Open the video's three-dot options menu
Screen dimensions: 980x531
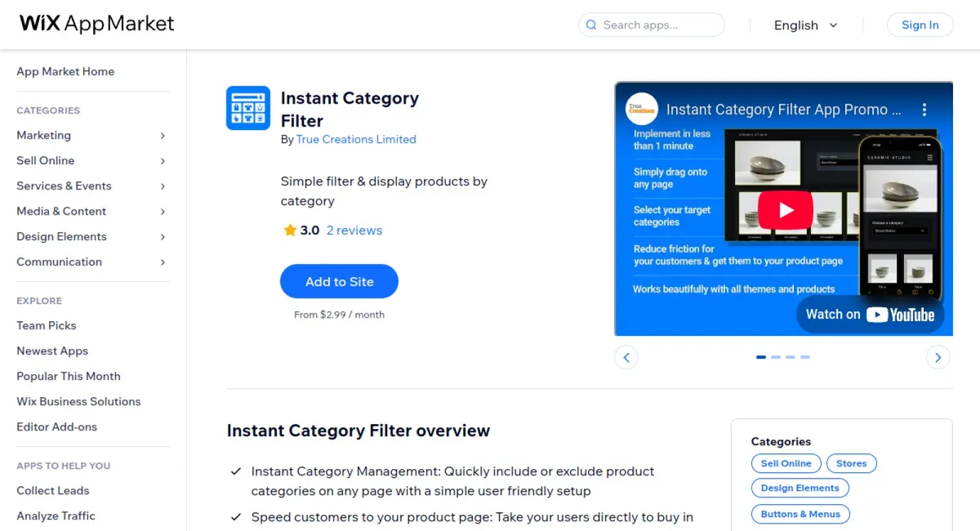pyautogui.click(x=924, y=109)
